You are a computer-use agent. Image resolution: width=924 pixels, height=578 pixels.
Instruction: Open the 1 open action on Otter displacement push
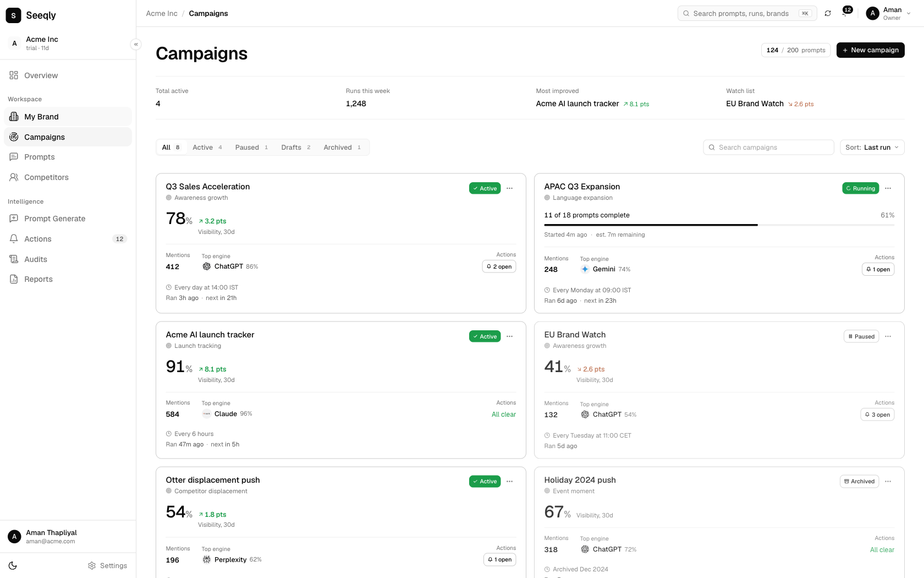(x=499, y=559)
